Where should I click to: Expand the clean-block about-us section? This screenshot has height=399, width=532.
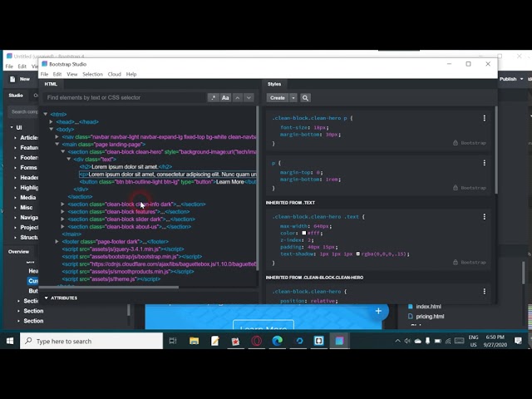click(x=63, y=227)
